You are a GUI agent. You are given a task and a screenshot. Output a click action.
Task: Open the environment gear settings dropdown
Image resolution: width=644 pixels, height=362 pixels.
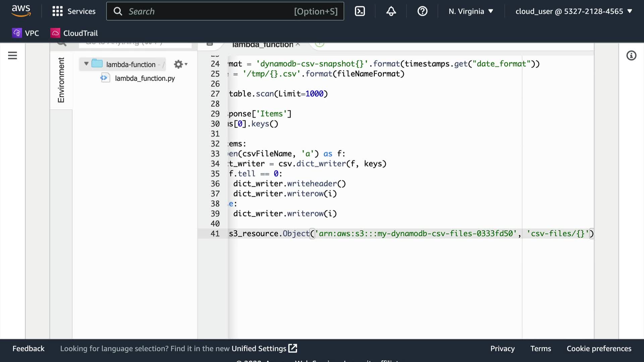pos(180,64)
